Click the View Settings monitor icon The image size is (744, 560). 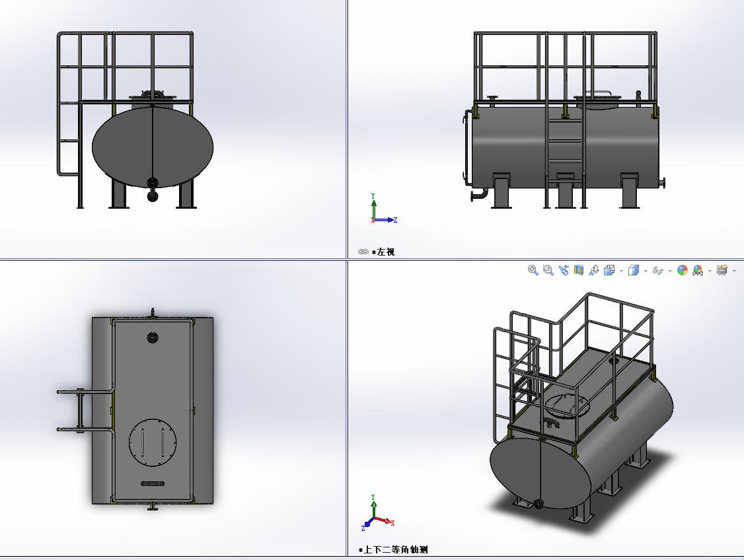click(x=722, y=270)
